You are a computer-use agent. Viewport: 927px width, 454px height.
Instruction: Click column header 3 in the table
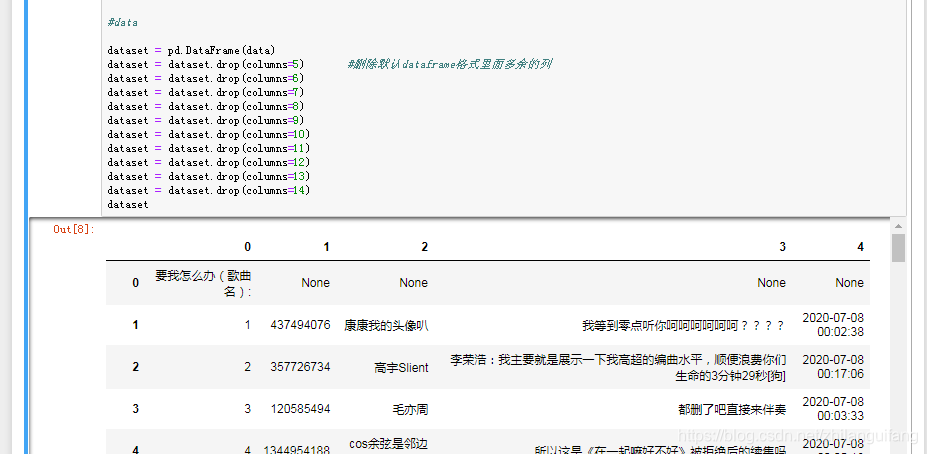click(782, 247)
